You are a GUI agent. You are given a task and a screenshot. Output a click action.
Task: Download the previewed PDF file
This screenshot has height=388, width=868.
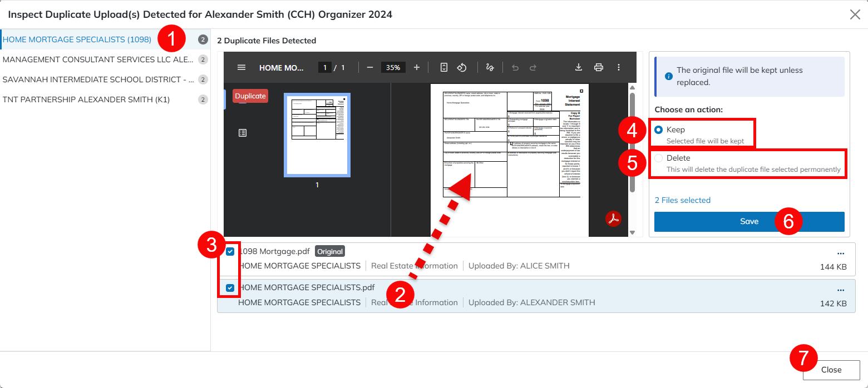579,67
